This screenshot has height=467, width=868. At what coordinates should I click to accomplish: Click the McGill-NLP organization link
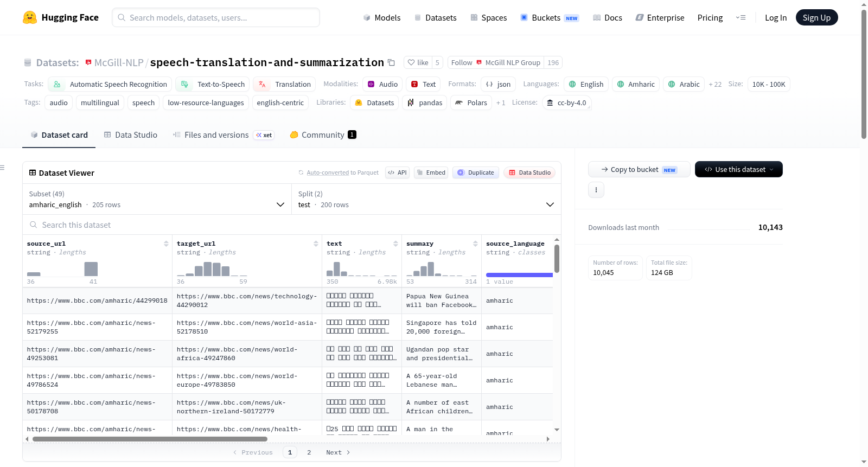(x=119, y=62)
